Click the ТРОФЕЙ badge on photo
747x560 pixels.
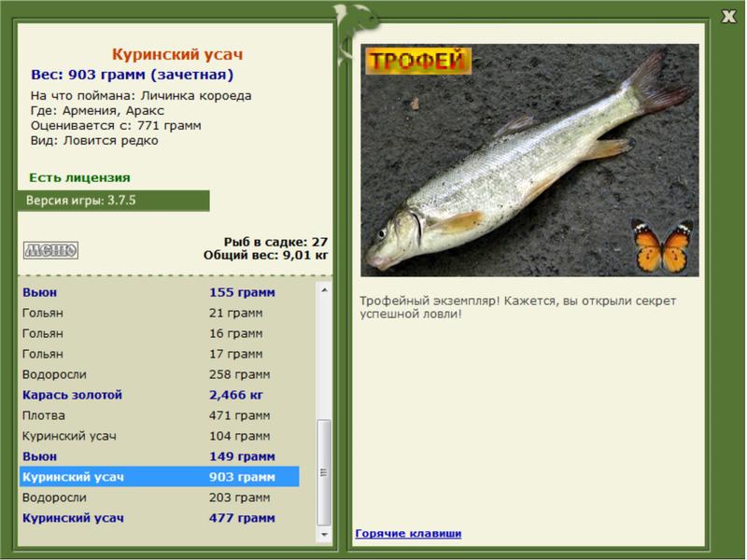point(418,61)
